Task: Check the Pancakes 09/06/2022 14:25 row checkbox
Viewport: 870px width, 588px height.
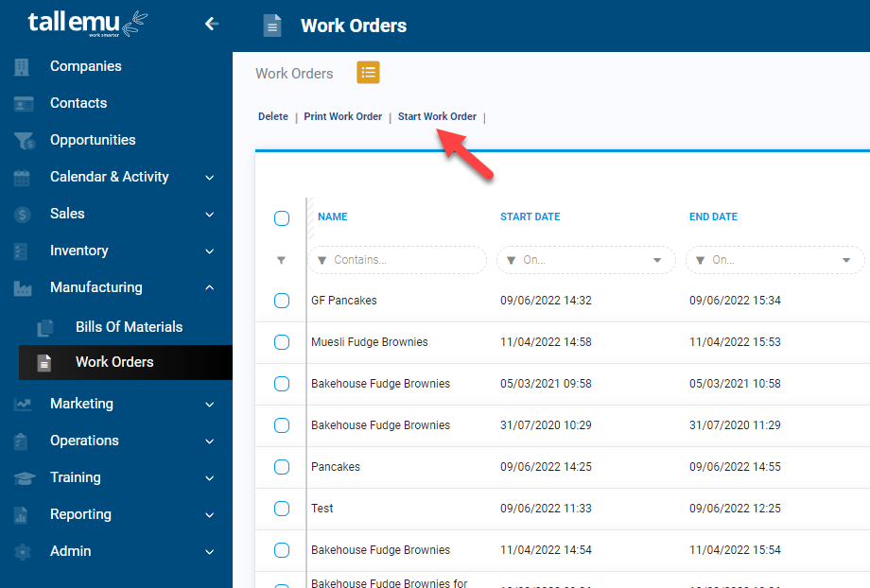Action: click(282, 467)
